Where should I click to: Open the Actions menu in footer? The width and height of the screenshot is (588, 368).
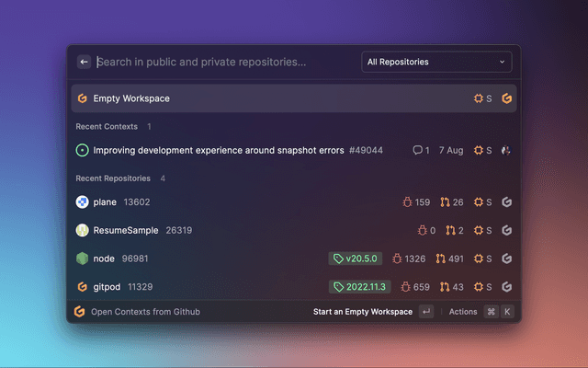click(463, 312)
